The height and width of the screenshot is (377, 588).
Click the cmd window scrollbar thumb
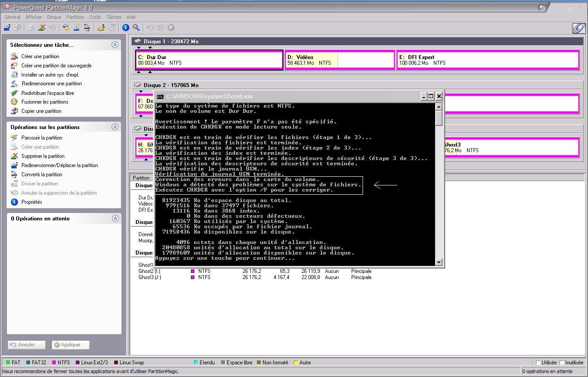(x=439, y=119)
